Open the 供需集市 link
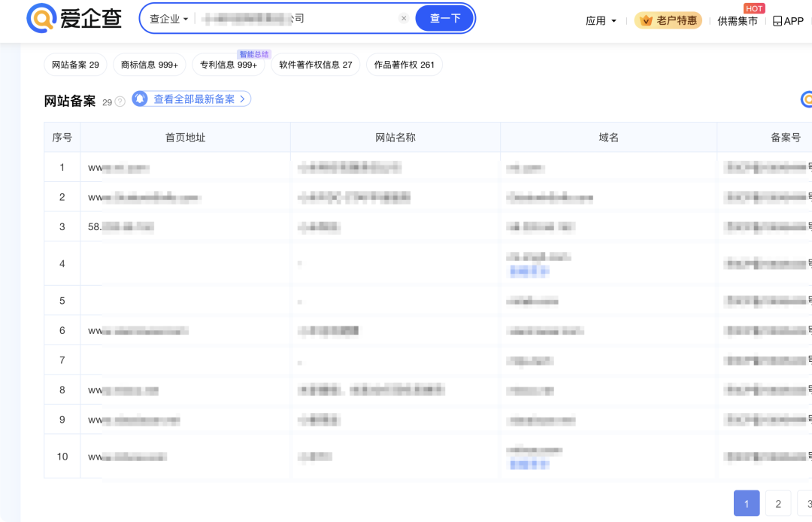Screen dimensions: 812x522 (738, 21)
